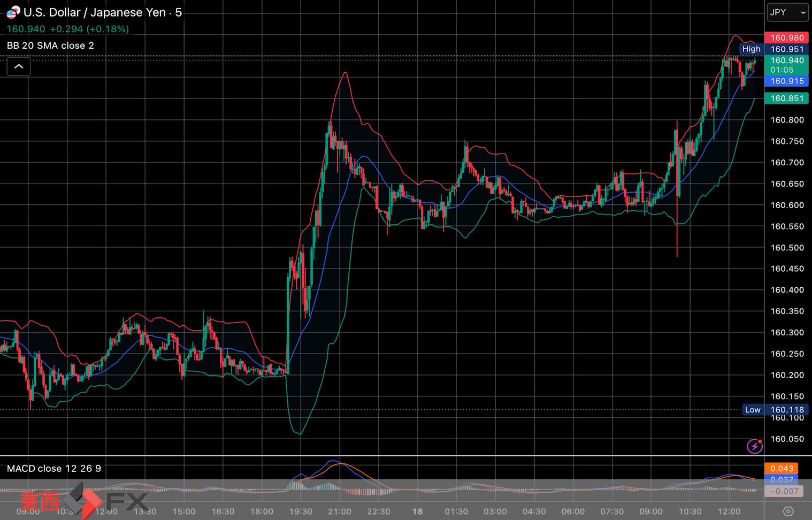Click the 160.700 price scale label
Screen dimensions: 812x520
tap(787, 163)
